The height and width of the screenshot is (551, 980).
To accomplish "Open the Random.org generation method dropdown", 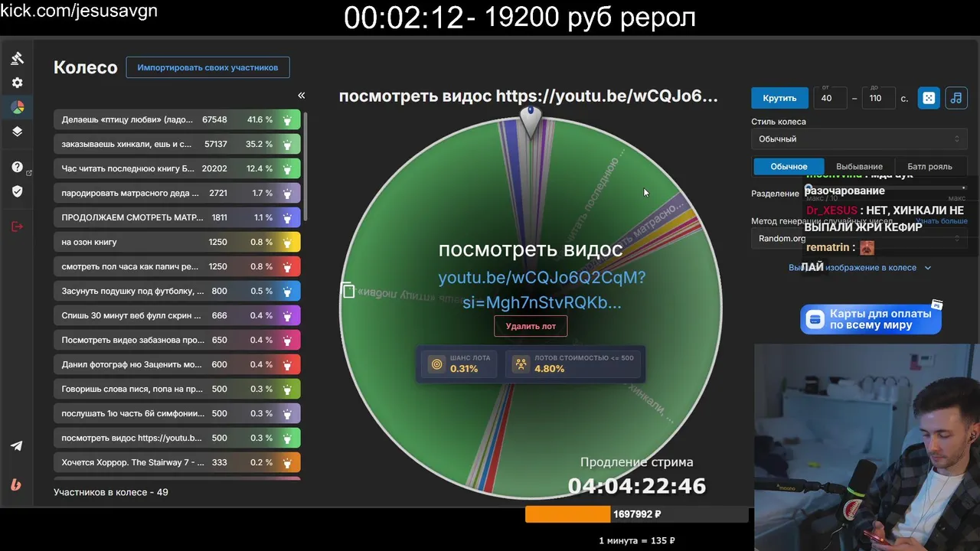I will tap(859, 239).
